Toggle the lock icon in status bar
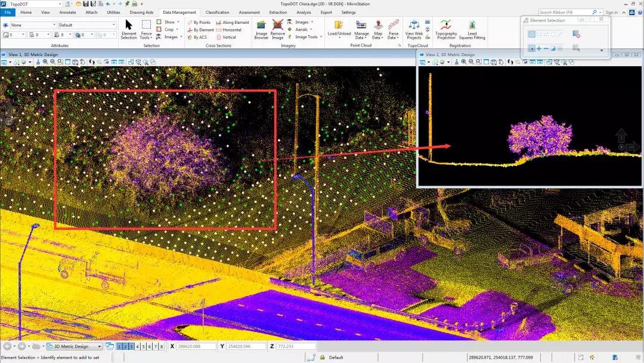The height and width of the screenshot is (363, 644). [x=323, y=357]
